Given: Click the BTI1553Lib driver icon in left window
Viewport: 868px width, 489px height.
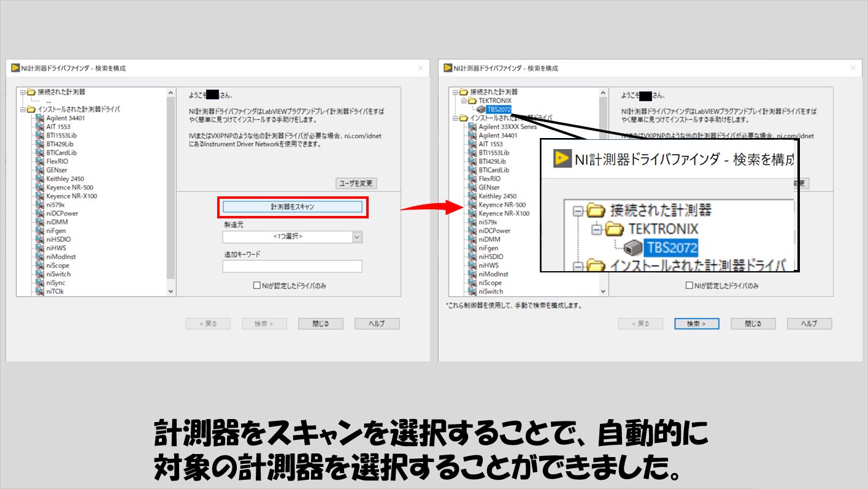Looking at the screenshot, I should pyautogui.click(x=39, y=135).
